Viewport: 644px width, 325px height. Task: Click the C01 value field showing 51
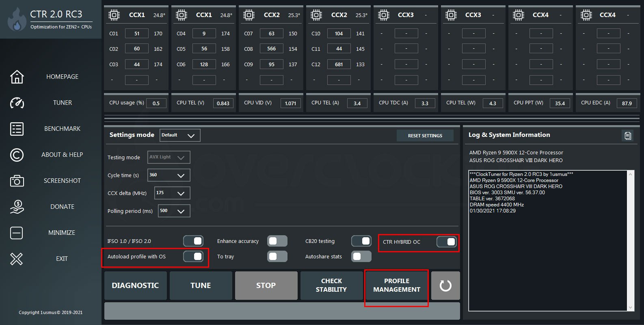tap(136, 34)
